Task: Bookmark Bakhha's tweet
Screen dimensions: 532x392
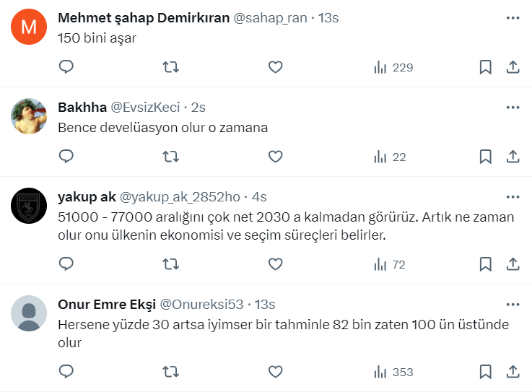Action: pyautogui.click(x=486, y=156)
